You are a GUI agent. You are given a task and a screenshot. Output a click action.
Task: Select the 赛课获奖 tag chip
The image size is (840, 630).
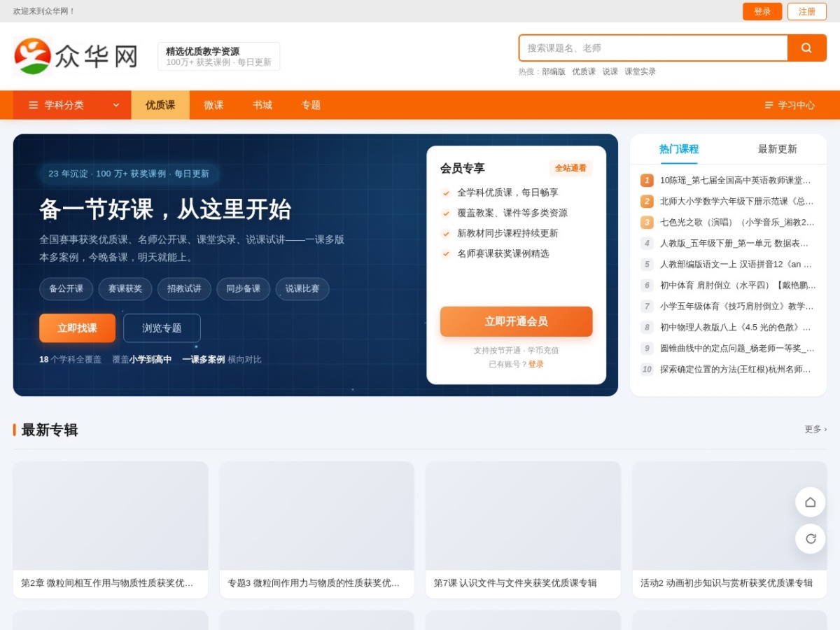coord(125,289)
